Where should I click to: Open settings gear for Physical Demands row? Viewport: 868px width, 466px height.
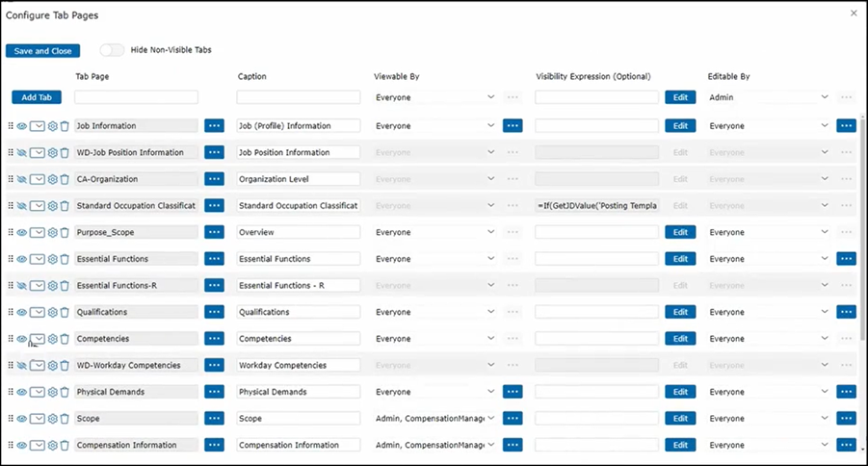pos(53,393)
